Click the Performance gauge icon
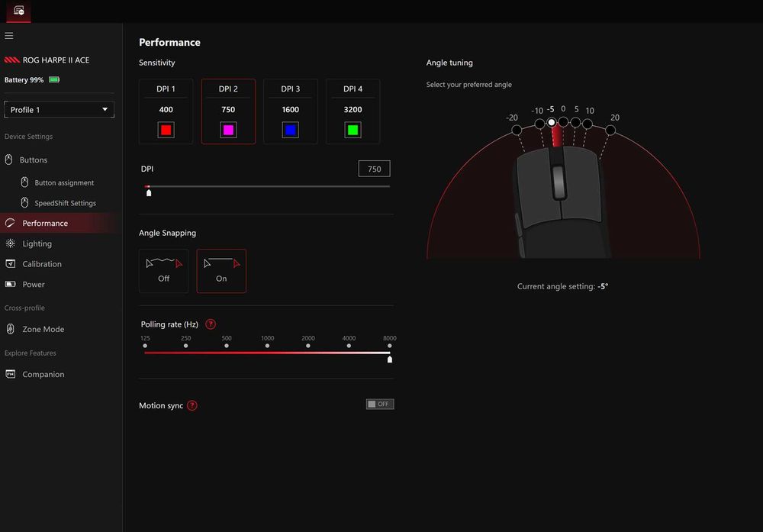 coord(10,223)
